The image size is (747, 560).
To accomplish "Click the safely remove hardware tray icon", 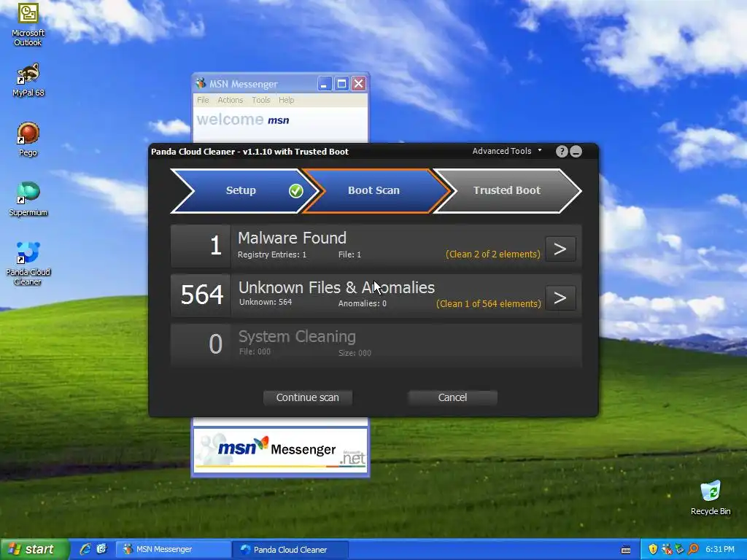I will point(679,549).
